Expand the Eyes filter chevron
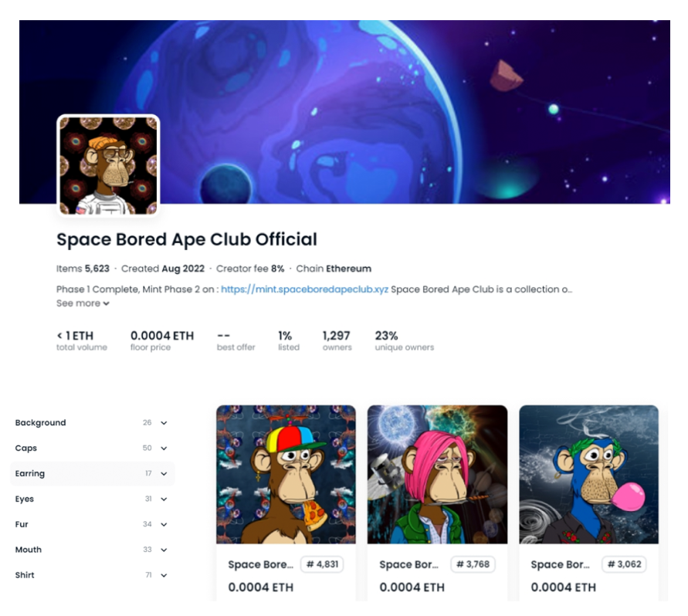Viewport: 688px width, 616px height. click(164, 499)
